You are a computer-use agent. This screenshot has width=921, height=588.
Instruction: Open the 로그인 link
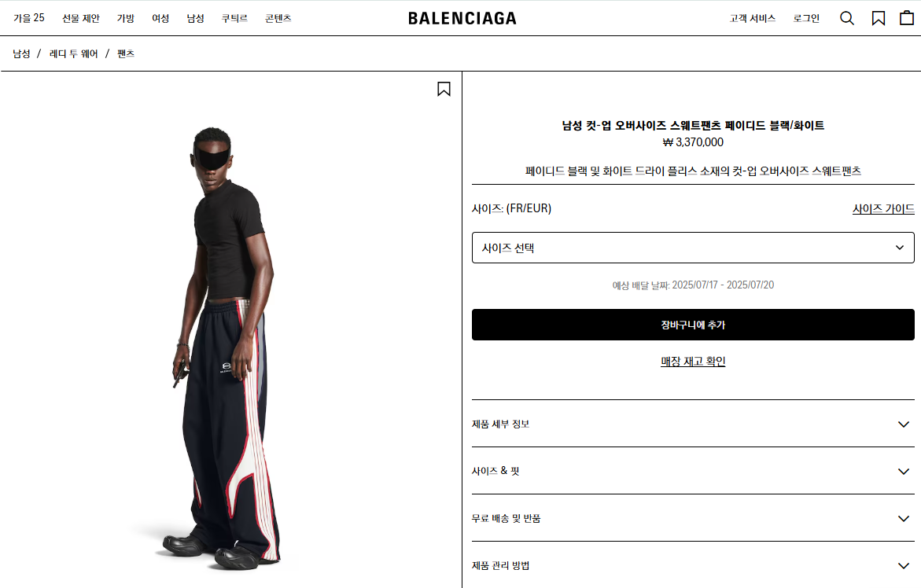coord(806,18)
